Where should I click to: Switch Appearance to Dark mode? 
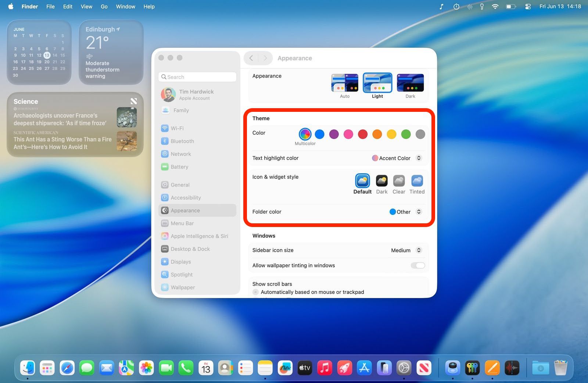click(410, 82)
